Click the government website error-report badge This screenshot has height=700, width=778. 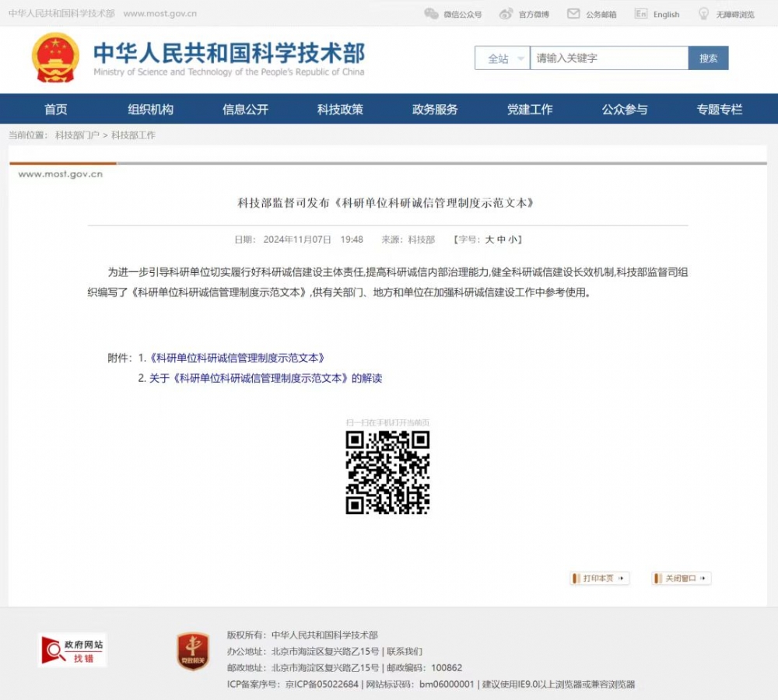pos(73,650)
